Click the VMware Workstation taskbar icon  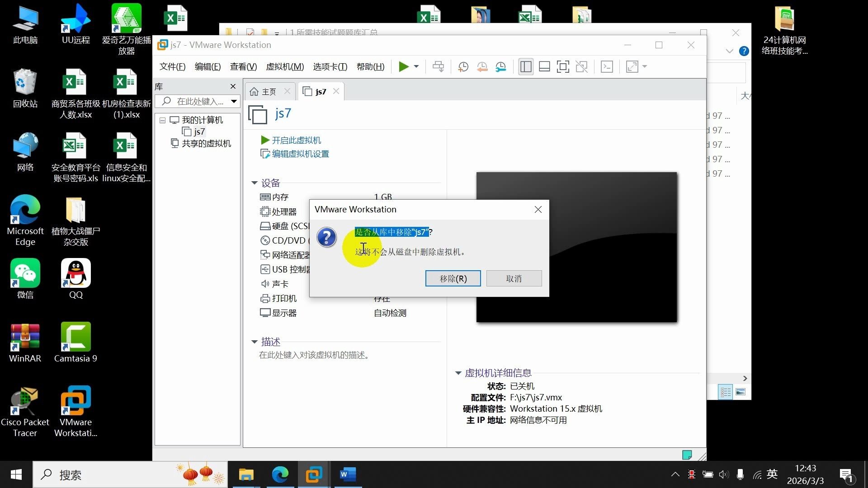click(x=314, y=474)
